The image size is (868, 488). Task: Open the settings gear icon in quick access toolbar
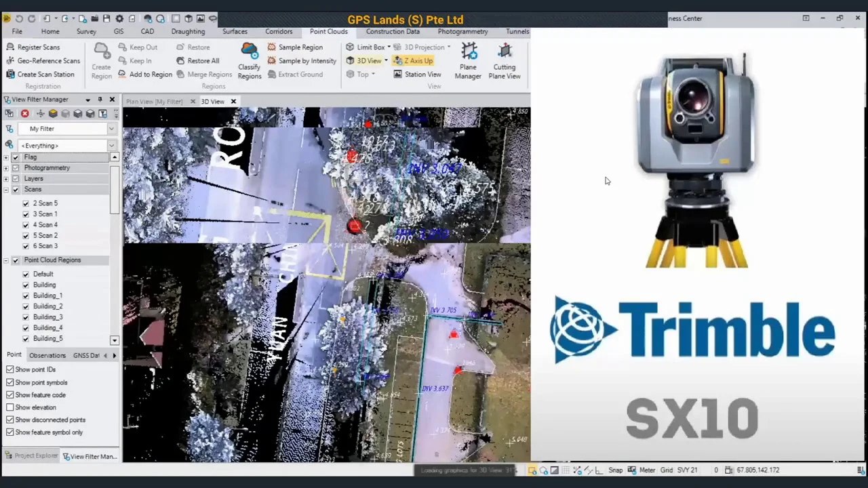pos(120,19)
